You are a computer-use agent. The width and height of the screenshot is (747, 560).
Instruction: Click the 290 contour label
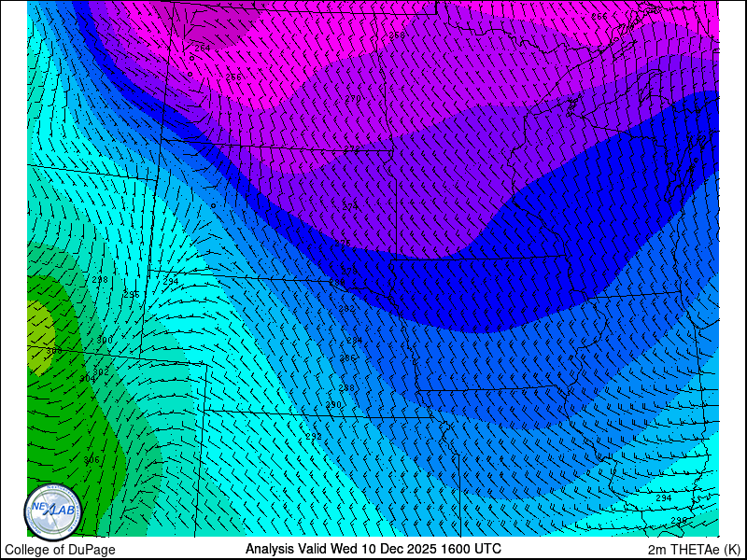pos(333,404)
